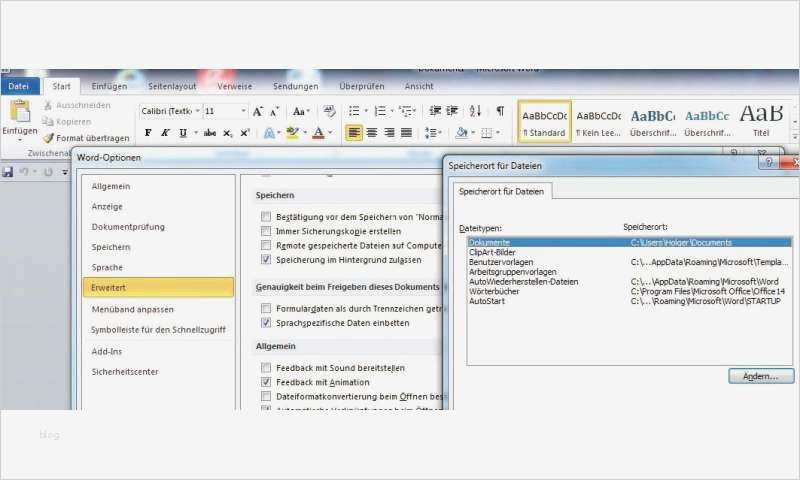Click the Kopieren command

[x=67, y=121]
